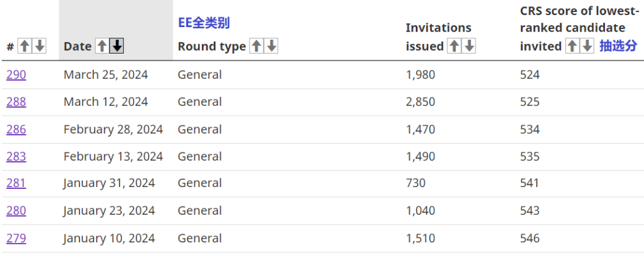
Task: Open draw round 286 link
Action: point(16,130)
